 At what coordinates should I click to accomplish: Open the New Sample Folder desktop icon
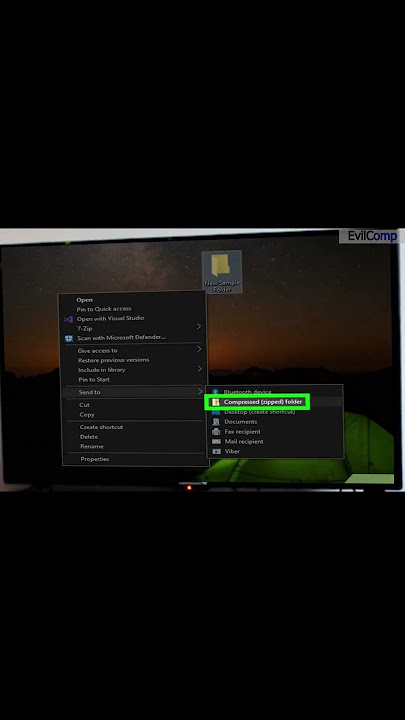tap(222, 271)
